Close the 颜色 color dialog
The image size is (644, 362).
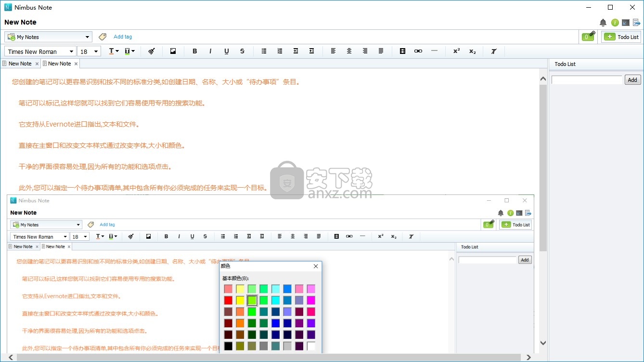coord(316,266)
